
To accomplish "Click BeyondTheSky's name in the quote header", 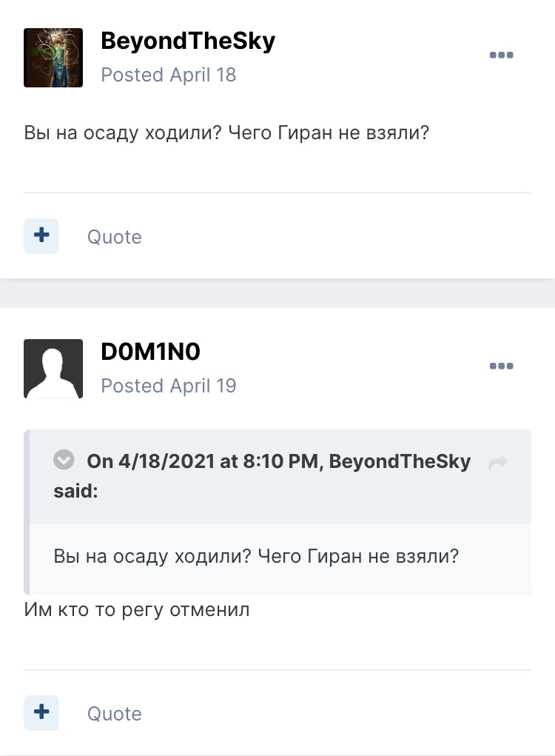I will (x=400, y=462).
